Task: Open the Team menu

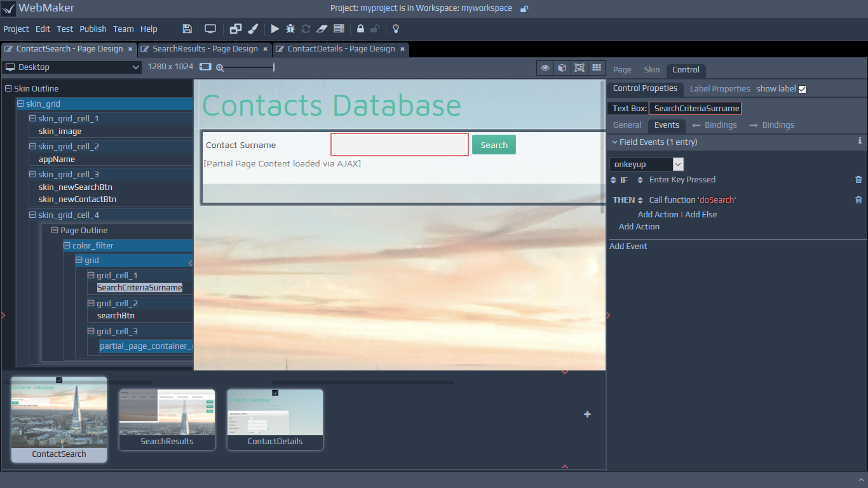Action: tap(123, 29)
